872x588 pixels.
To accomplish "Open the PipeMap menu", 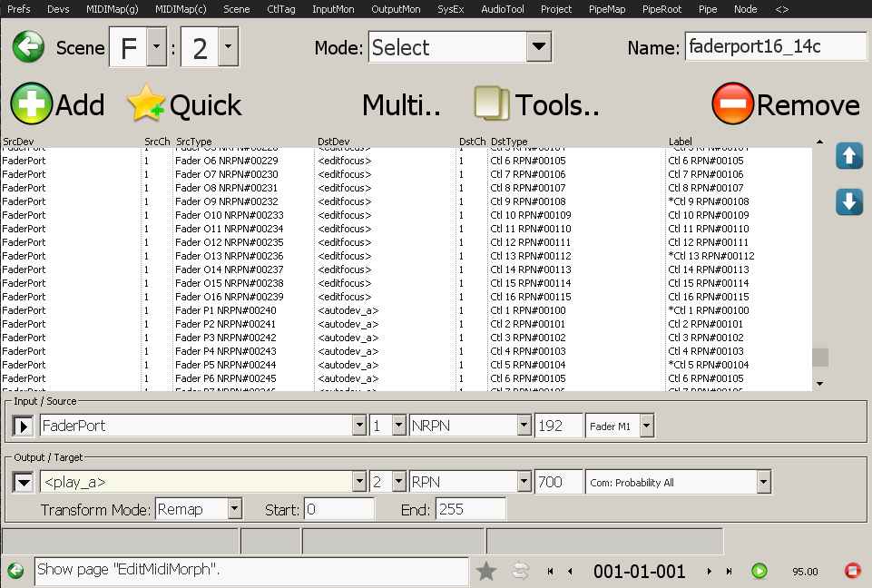I will coord(607,9).
